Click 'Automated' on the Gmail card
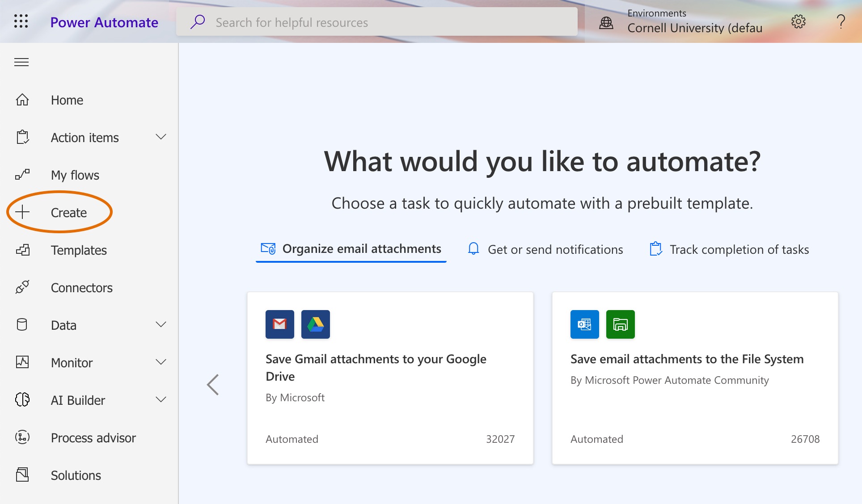The width and height of the screenshot is (862, 504). coord(292,439)
